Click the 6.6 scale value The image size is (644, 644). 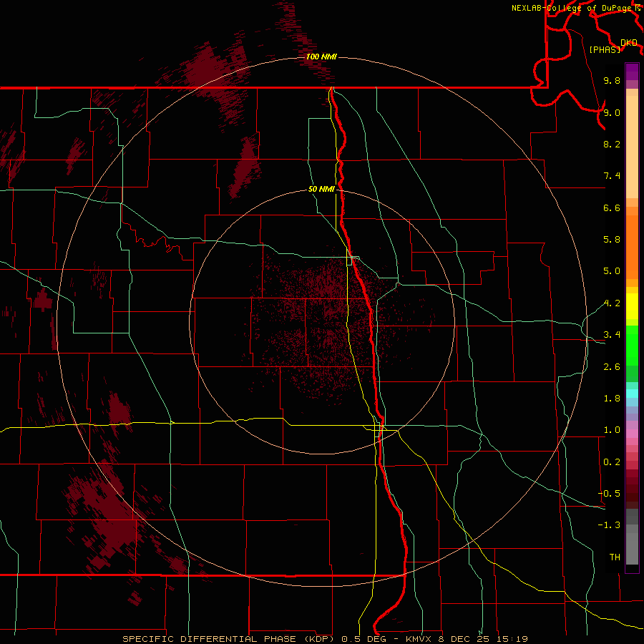tap(612, 208)
